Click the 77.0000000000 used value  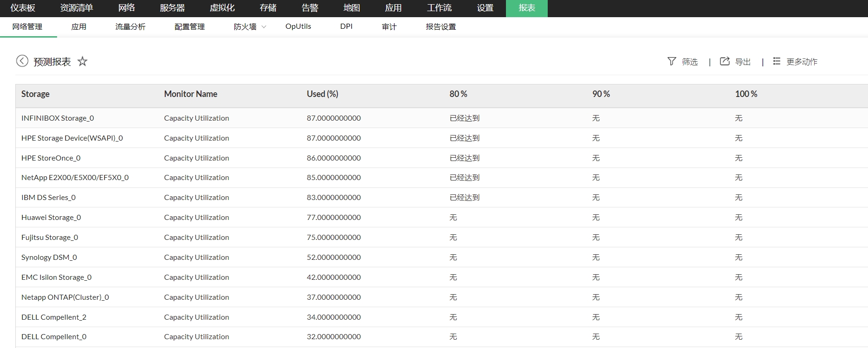click(x=334, y=218)
